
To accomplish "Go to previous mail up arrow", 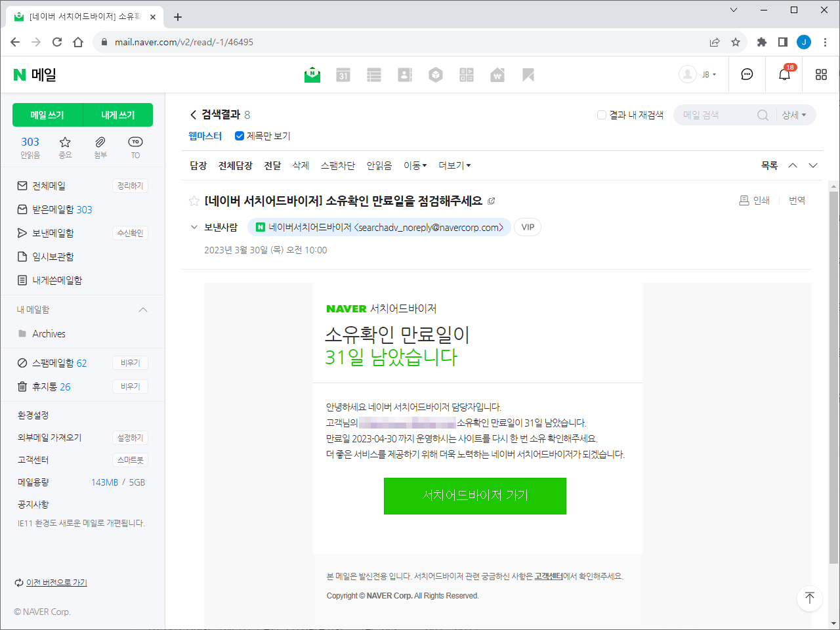I will point(793,165).
